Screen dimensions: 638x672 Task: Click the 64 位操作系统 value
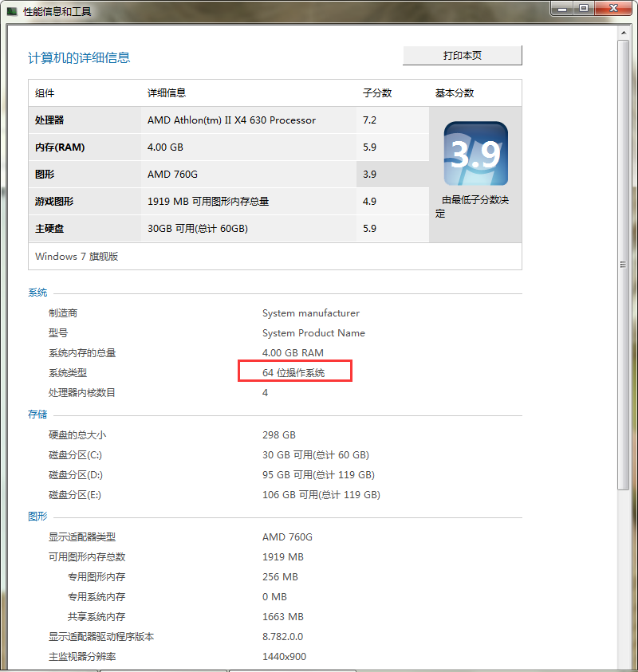tap(293, 372)
